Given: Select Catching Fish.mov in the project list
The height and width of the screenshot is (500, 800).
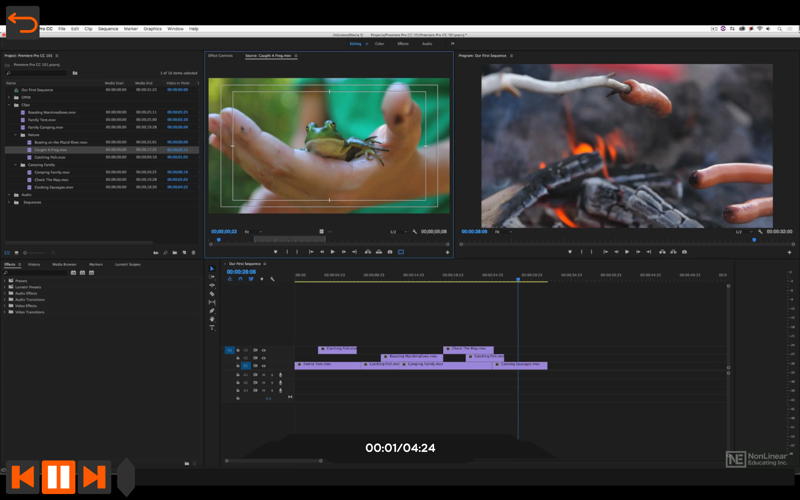Looking at the screenshot, I should coord(50,158).
